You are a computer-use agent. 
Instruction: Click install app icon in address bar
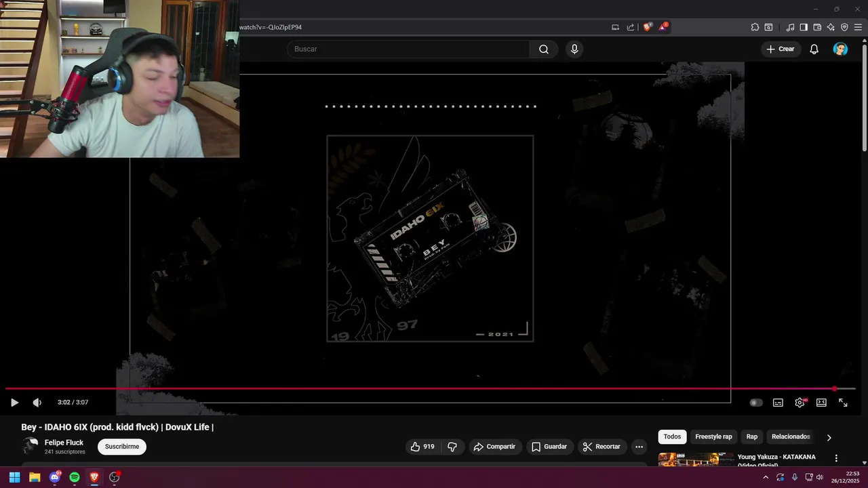615,27
